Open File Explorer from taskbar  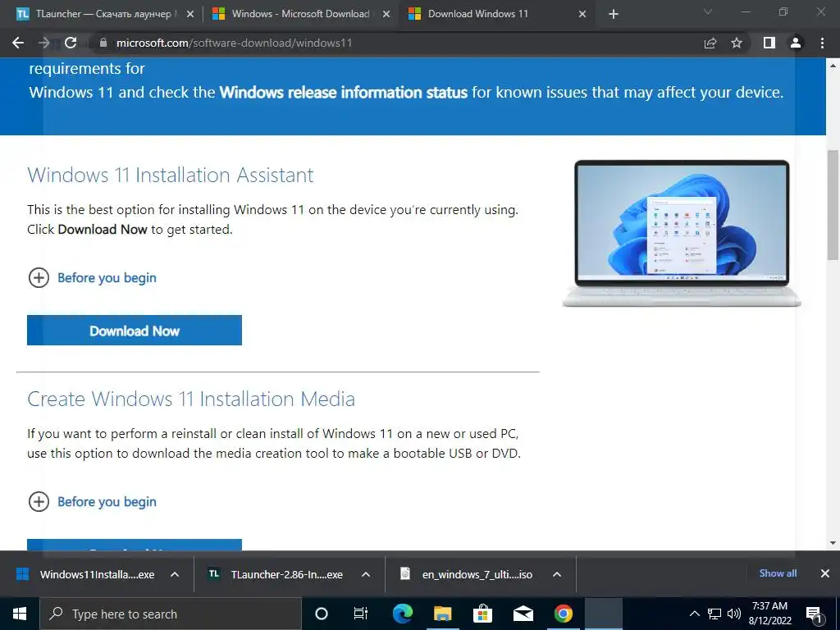[442, 614]
